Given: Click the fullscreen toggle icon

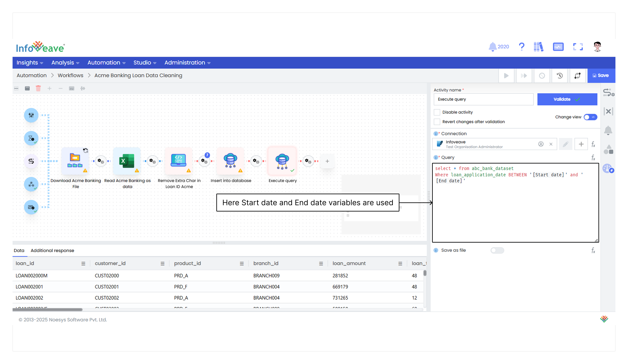Looking at the screenshot, I should pos(578,47).
